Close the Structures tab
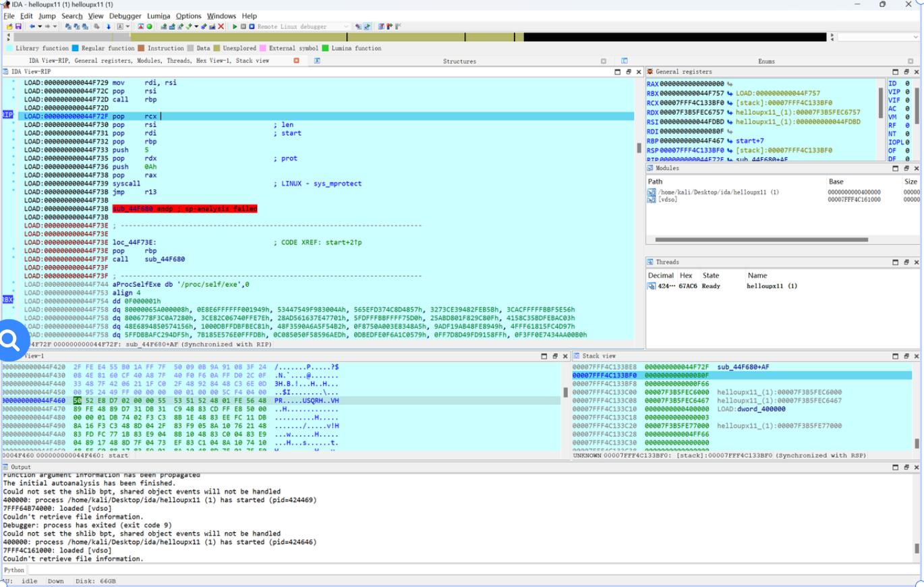The width and height of the screenshot is (924, 587). pyautogui.click(x=603, y=61)
